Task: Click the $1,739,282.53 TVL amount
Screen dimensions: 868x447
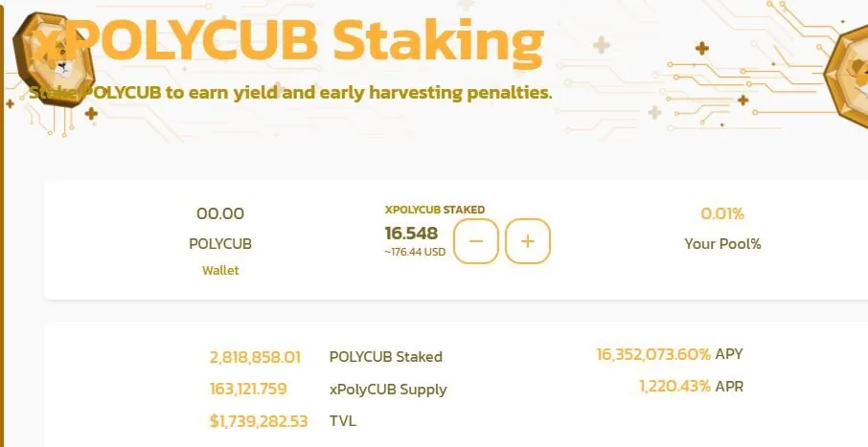Action: coord(259,421)
